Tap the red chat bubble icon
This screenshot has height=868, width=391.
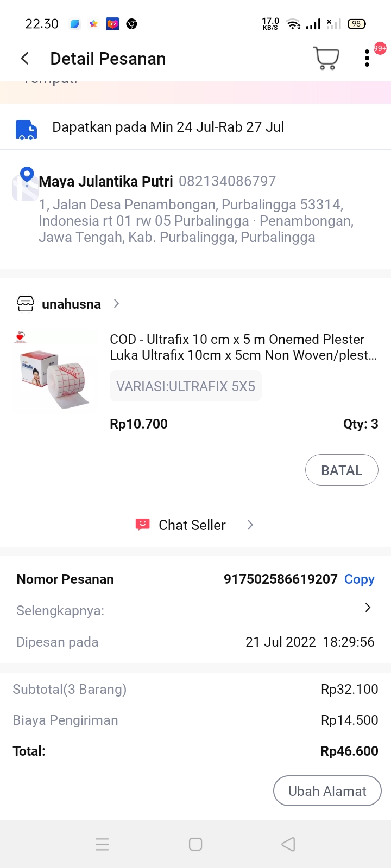[142, 525]
